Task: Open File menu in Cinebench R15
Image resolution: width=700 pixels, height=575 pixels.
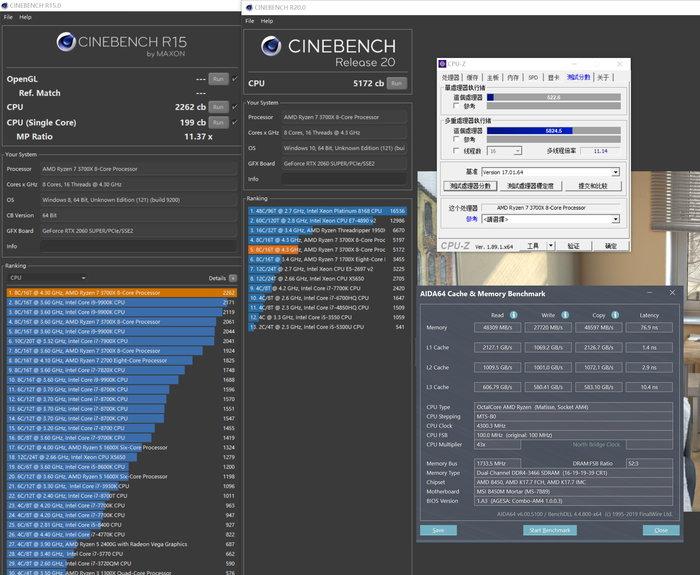Action: click(8, 17)
